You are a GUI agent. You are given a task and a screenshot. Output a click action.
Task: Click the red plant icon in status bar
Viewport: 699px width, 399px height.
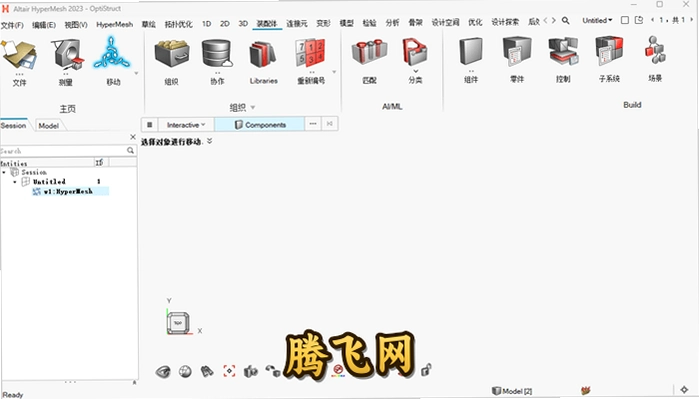click(x=586, y=391)
